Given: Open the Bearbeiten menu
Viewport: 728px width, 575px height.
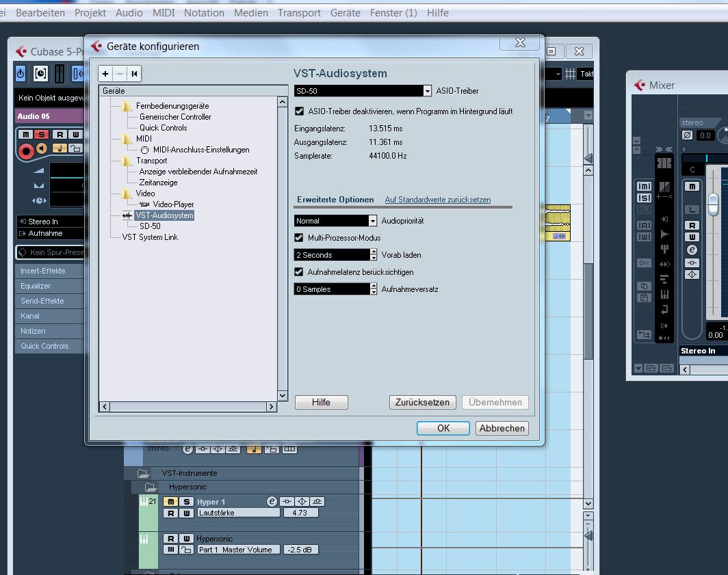Looking at the screenshot, I should (x=40, y=13).
